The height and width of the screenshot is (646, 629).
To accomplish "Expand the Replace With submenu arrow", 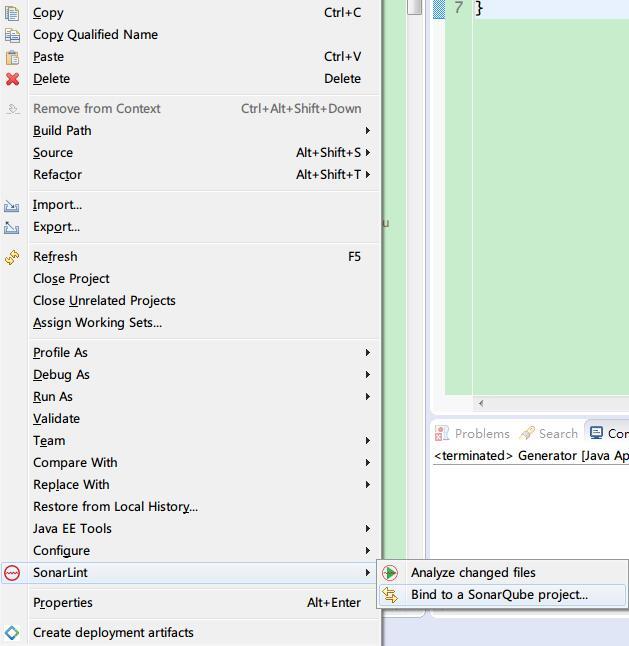I will click(x=368, y=485).
